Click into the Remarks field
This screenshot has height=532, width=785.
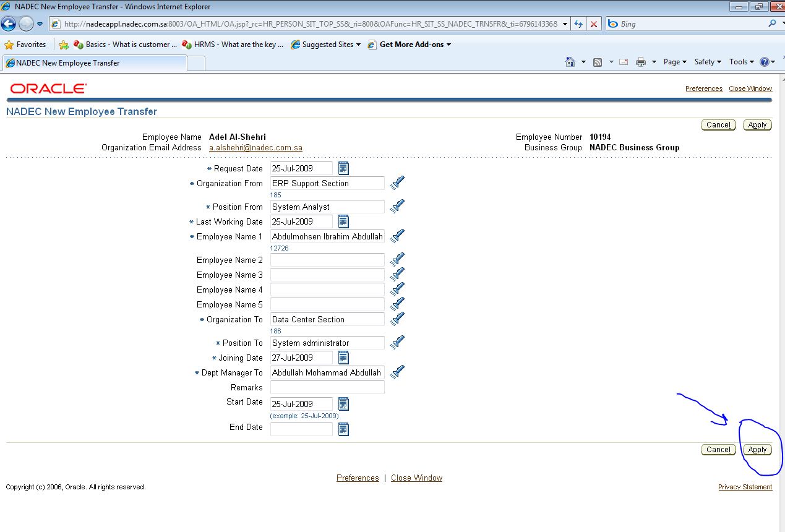[x=327, y=387]
